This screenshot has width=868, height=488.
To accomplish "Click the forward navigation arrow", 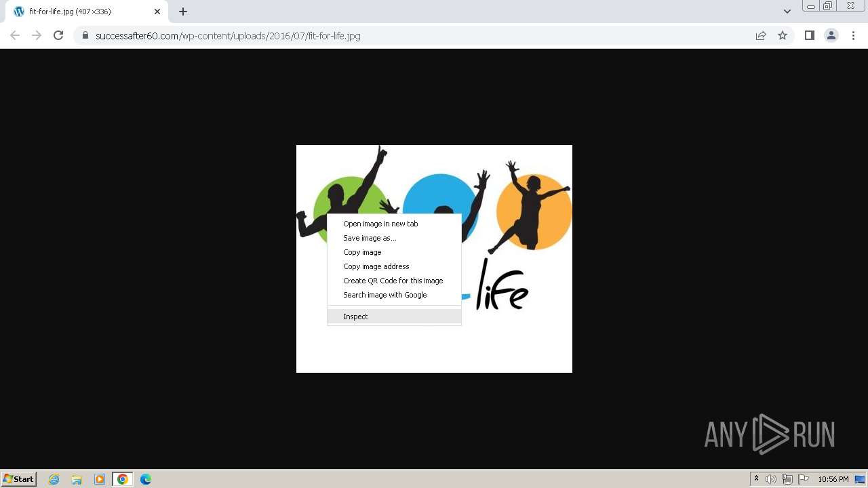I will [x=37, y=35].
